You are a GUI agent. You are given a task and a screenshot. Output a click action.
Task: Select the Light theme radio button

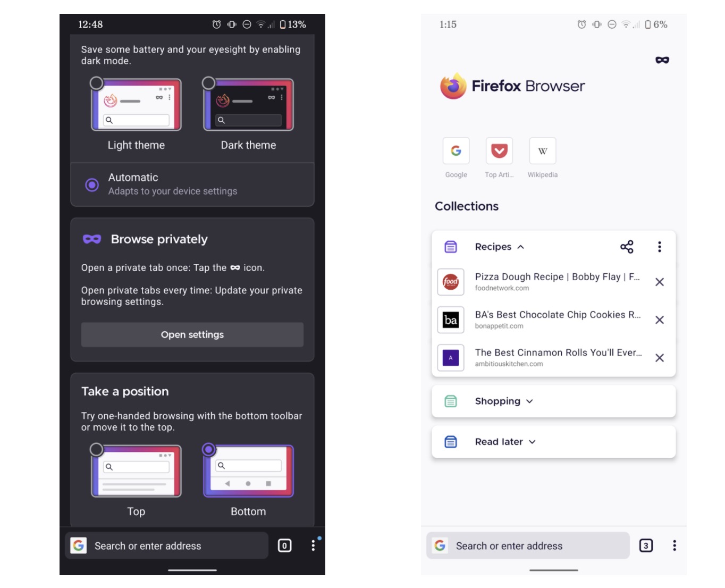pos(97,83)
